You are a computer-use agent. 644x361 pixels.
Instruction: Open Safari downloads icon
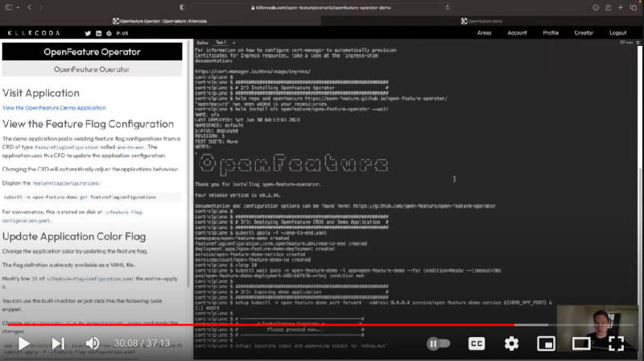click(596, 7)
